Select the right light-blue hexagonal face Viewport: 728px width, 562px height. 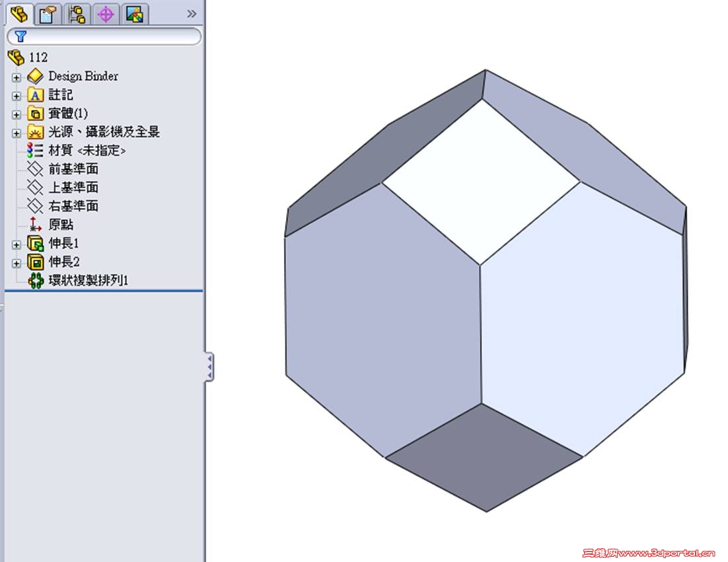[582, 319]
